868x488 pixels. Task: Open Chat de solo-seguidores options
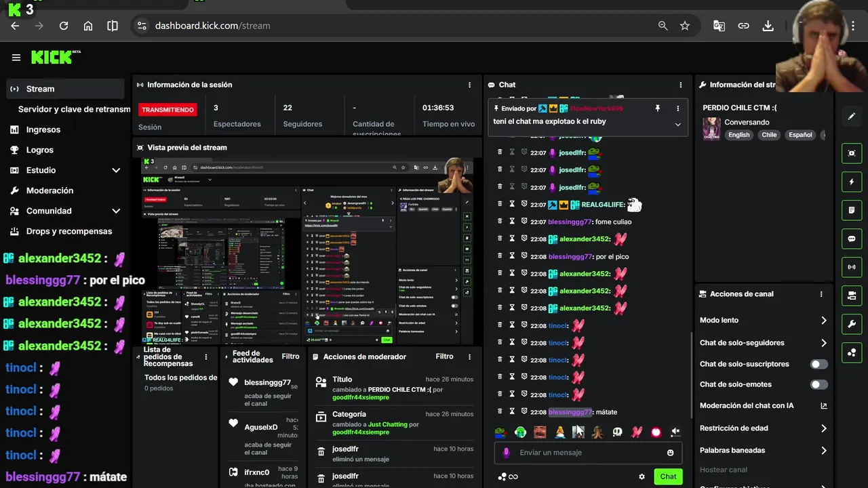764,343
